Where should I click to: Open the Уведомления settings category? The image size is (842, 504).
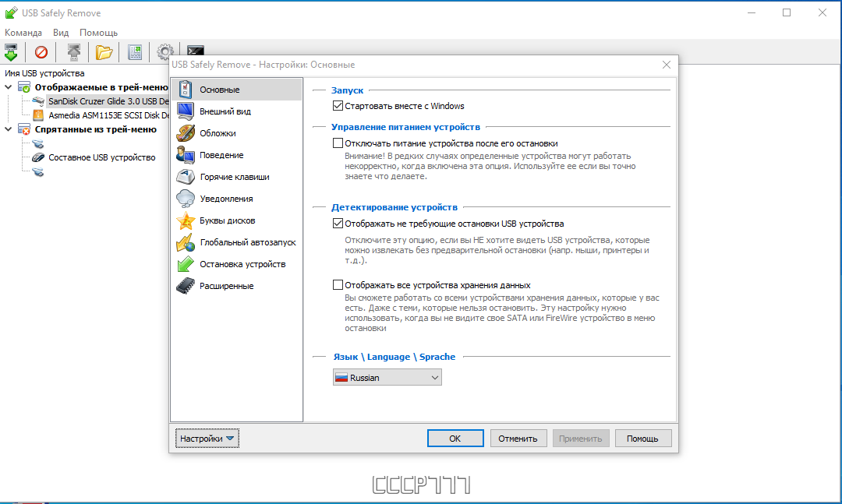[x=236, y=199]
